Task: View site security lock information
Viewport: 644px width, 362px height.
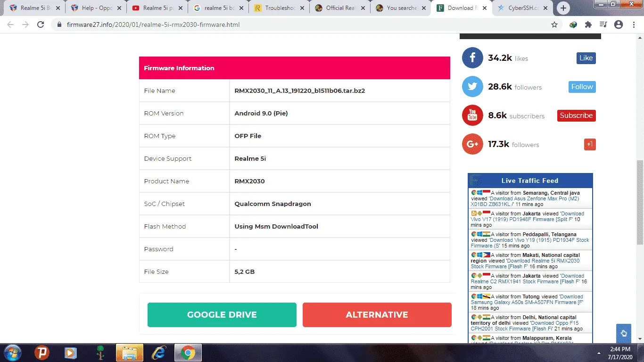Action: click(59, 25)
